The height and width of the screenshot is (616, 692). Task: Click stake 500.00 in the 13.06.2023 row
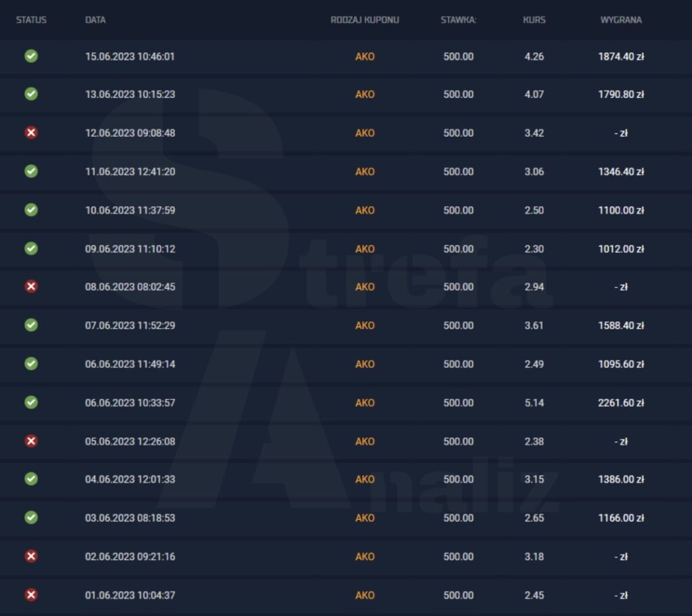pyautogui.click(x=459, y=95)
